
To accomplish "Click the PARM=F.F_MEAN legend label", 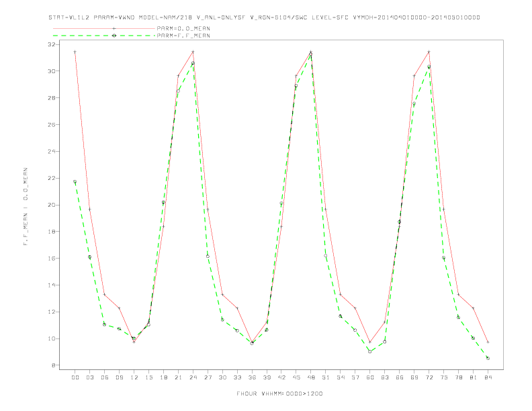I will pyautogui.click(x=183, y=36).
